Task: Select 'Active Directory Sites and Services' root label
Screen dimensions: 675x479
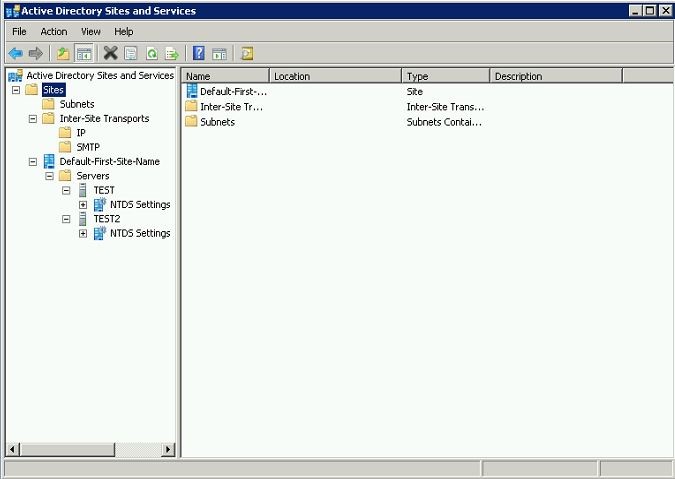Action: 100,75
